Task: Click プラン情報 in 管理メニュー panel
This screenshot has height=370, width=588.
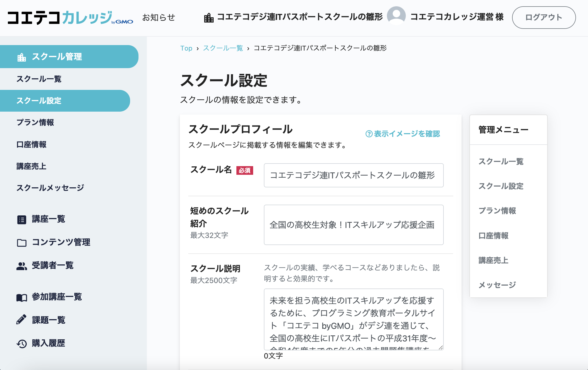Action: click(x=497, y=211)
